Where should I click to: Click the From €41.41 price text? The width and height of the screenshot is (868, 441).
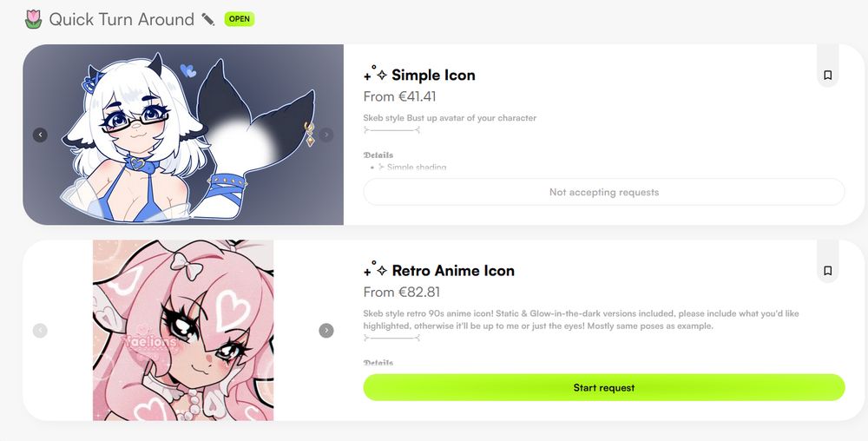pos(399,96)
